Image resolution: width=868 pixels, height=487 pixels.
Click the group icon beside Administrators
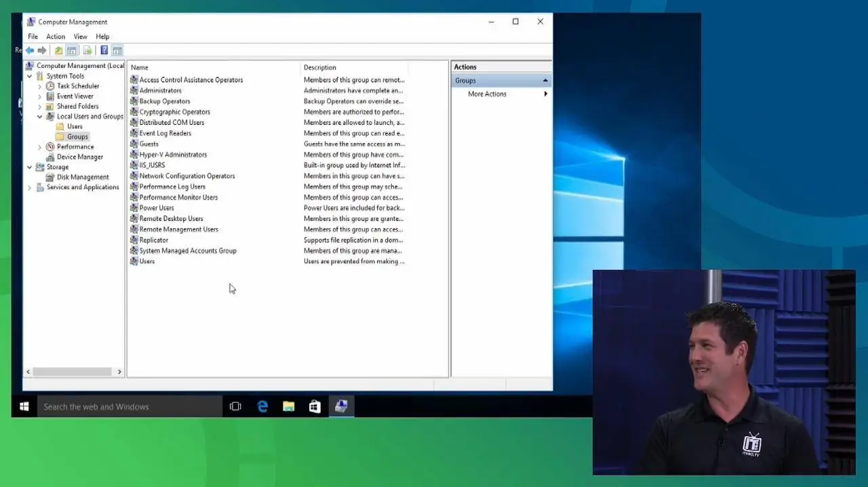134,90
